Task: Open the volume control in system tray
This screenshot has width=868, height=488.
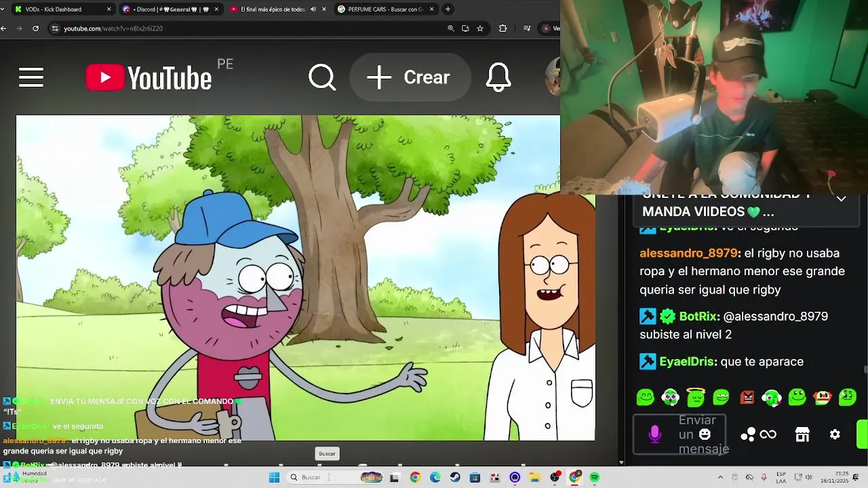Action: pos(809,477)
